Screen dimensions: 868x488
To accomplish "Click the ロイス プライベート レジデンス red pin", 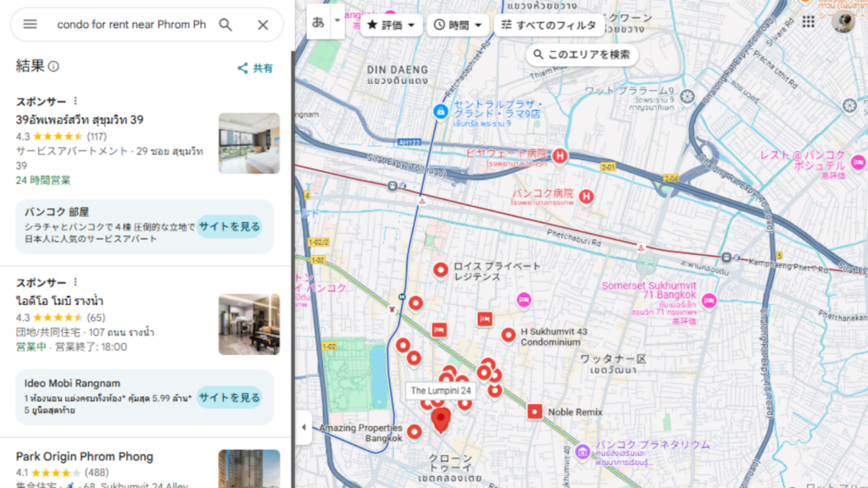I will point(441,270).
